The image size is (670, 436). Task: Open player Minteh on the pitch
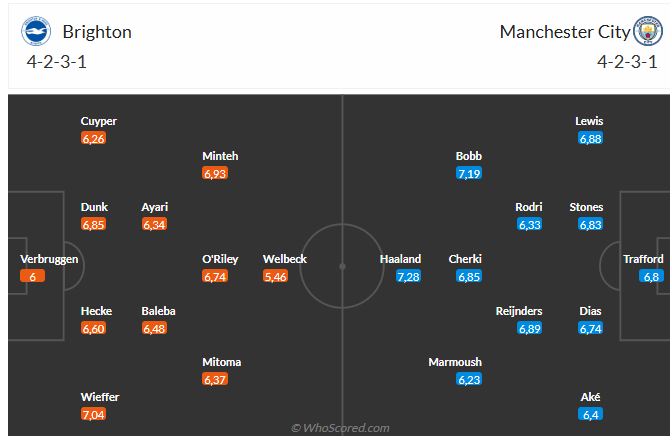point(220,156)
